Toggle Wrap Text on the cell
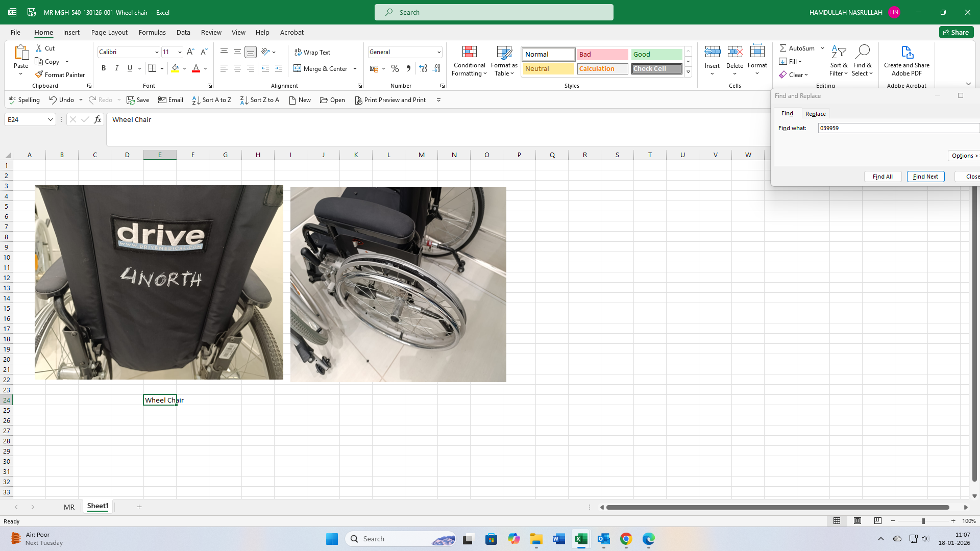The width and height of the screenshot is (980, 551). click(x=312, y=52)
